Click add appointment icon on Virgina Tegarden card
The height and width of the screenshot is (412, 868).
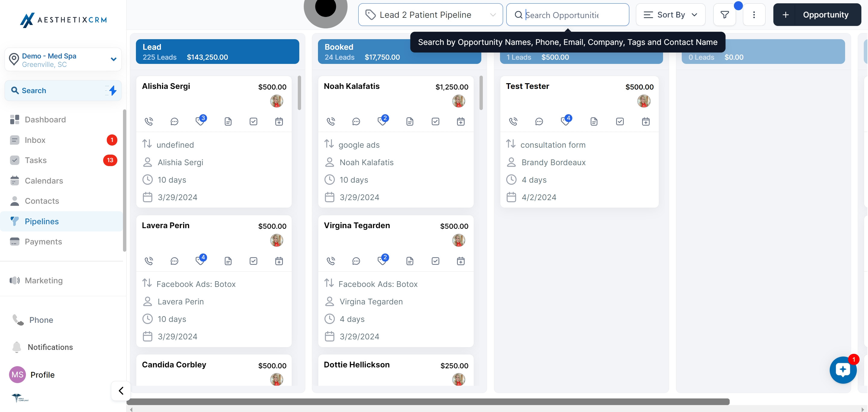click(x=461, y=261)
